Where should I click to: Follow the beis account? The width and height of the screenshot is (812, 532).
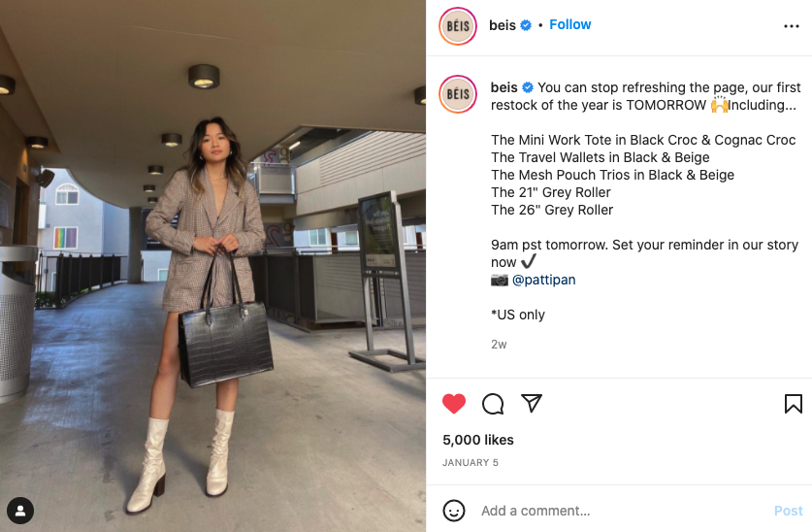[x=569, y=24]
